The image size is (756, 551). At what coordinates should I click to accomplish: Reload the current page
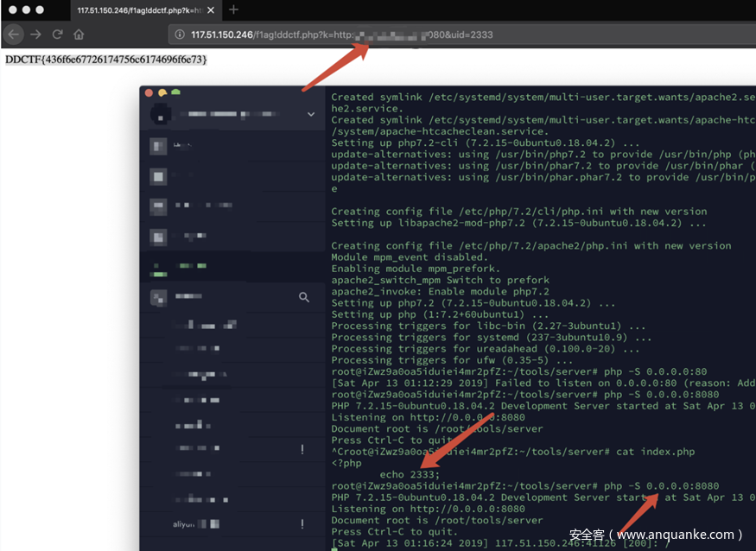click(57, 35)
